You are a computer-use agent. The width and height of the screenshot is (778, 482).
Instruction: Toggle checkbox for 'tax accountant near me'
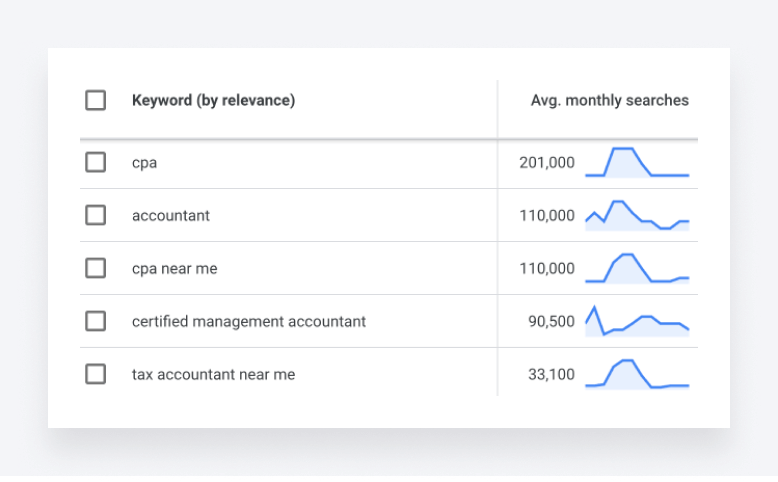96,374
